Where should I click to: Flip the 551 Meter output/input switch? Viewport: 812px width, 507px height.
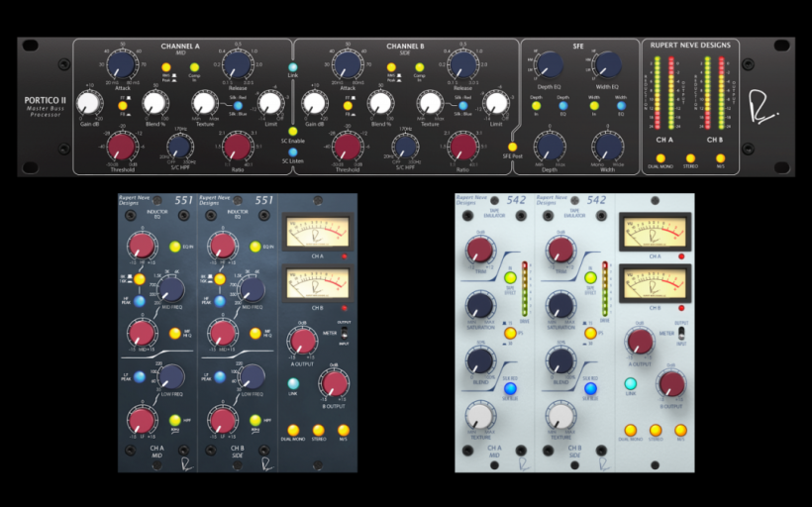pos(344,333)
